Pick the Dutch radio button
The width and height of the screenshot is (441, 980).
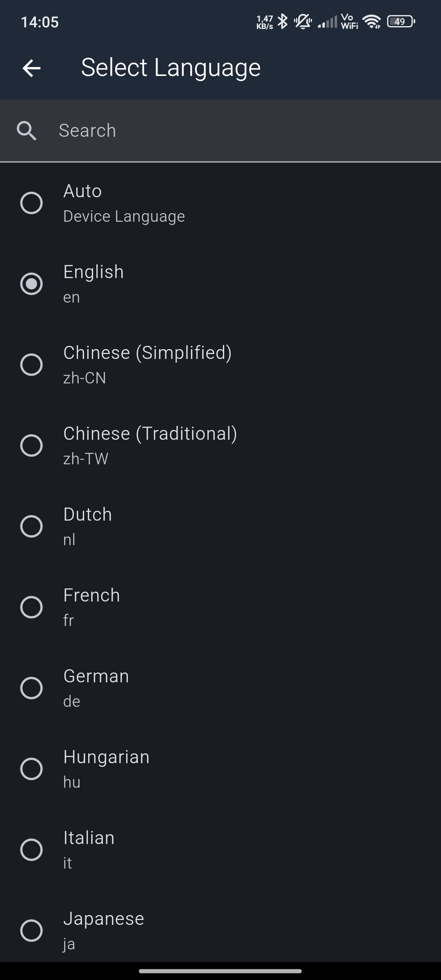pyautogui.click(x=31, y=526)
